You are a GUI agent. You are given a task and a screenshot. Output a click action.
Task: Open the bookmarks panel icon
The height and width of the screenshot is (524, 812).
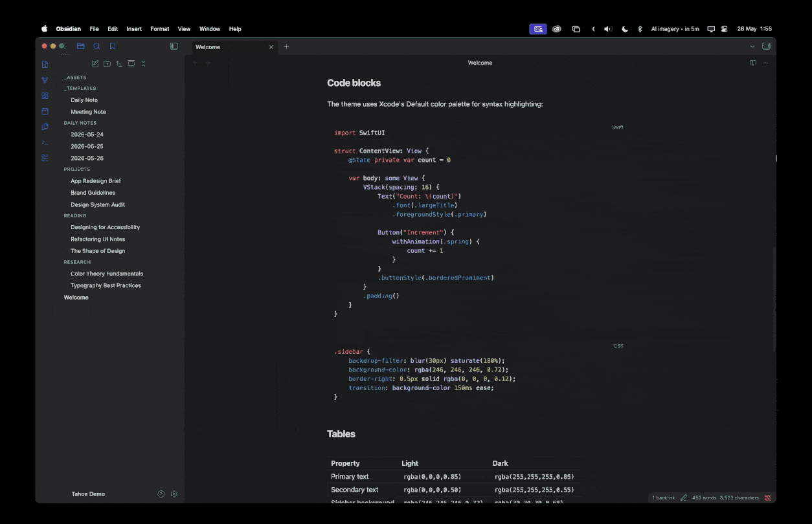pyautogui.click(x=113, y=47)
